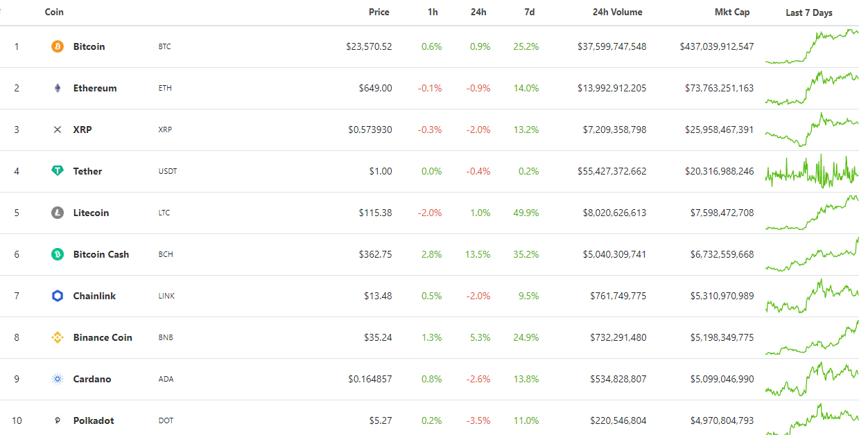Click Ethereum market cap $73,763,251,163
This screenshot has height=435, width=868.
coord(720,88)
